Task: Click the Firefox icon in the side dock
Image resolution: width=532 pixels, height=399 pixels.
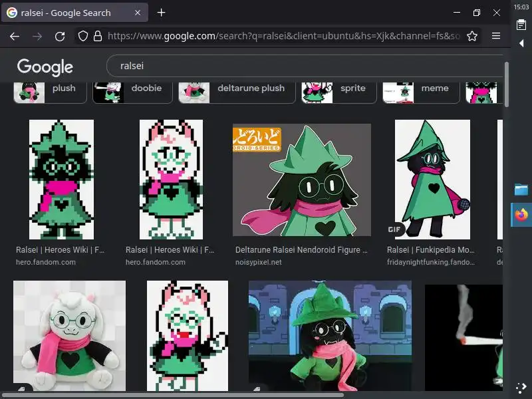Action: pyautogui.click(x=521, y=215)
